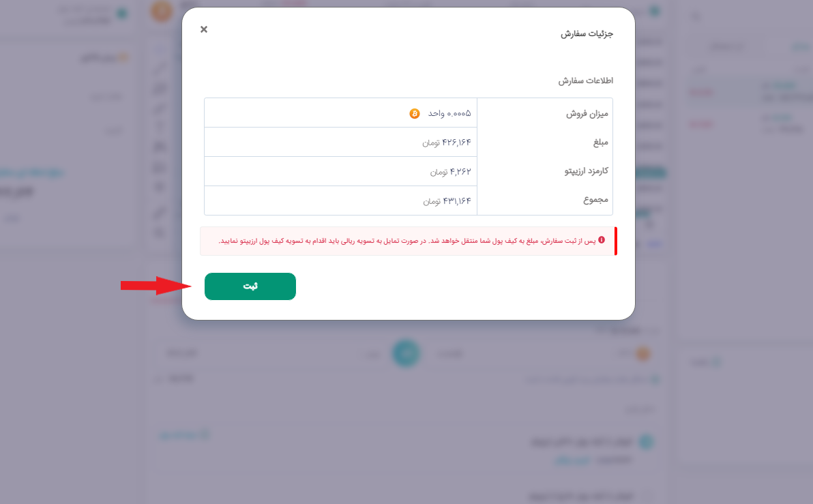Screen dimensions: 813x504
Task: Select the ۴۲۶,۱۶۴ تومان amount value
Action: tap(447, 142)
